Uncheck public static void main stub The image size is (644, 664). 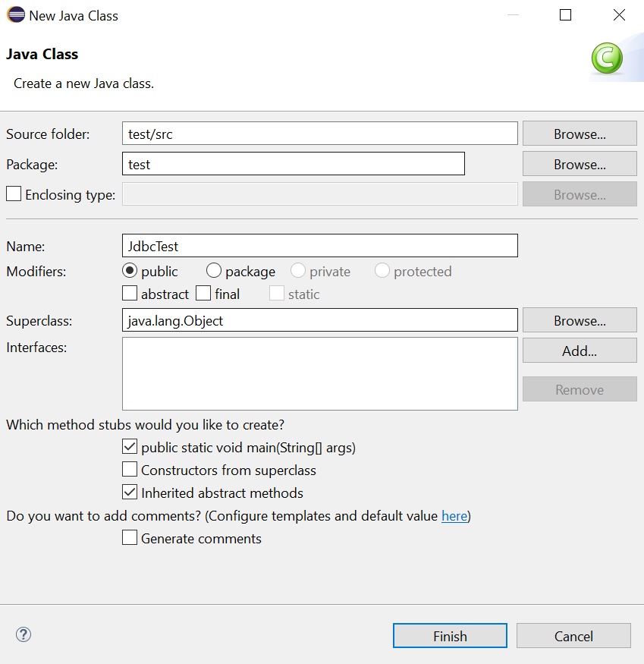tap(130, 447)
